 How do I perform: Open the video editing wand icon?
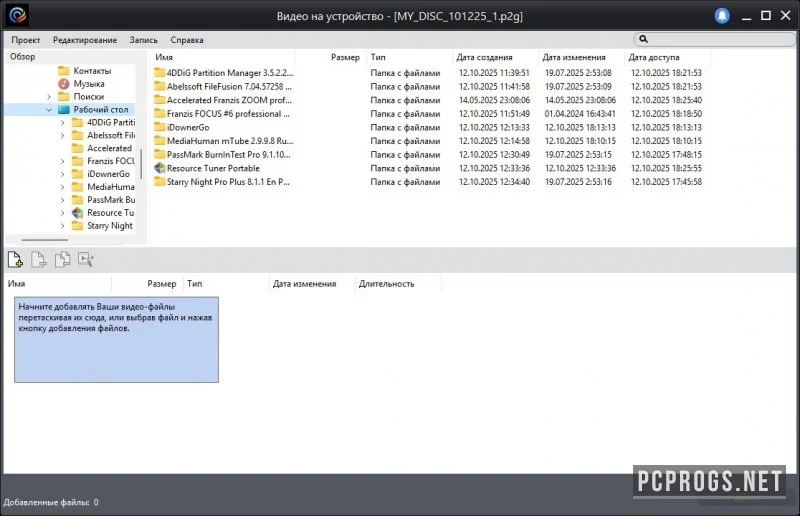(86, 260)
